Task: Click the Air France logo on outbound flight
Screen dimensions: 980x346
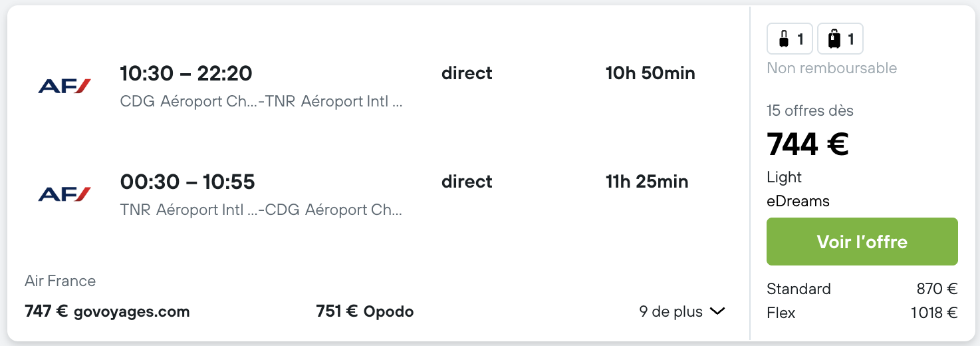Action: point(64,86)
